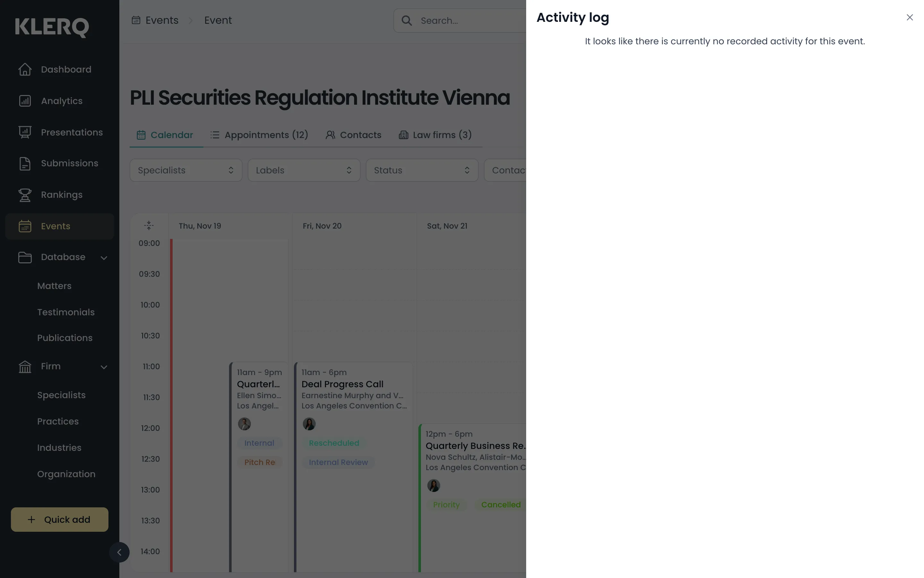Screen dimensions: 924x578
Task: Click the Submissions document icon
Action: pyautogui.click(x=25, y=164)
